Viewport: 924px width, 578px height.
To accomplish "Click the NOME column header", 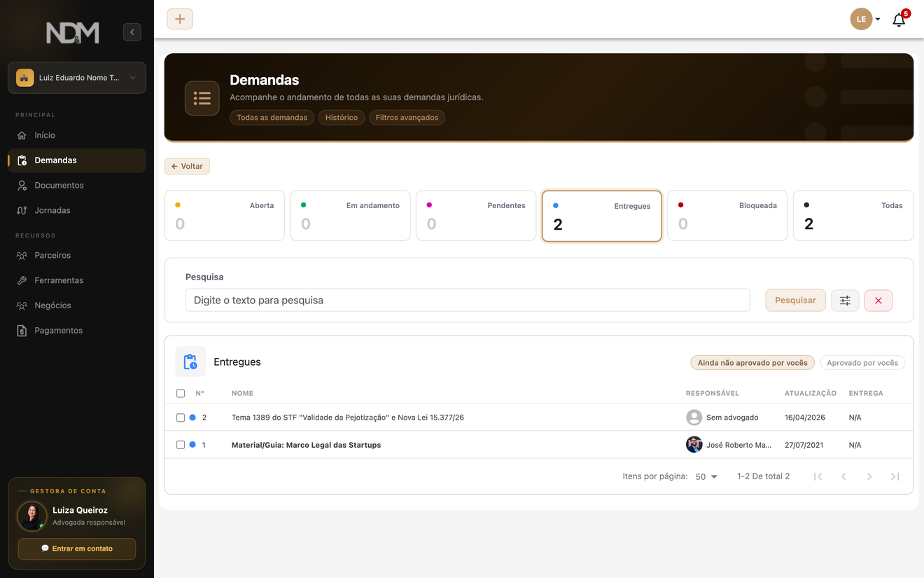I will [242, 394].
